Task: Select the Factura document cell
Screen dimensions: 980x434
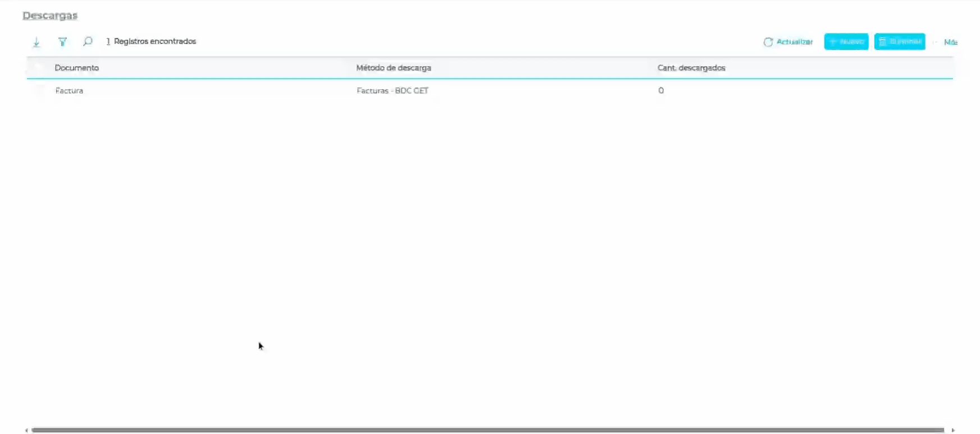Action: 69,91
